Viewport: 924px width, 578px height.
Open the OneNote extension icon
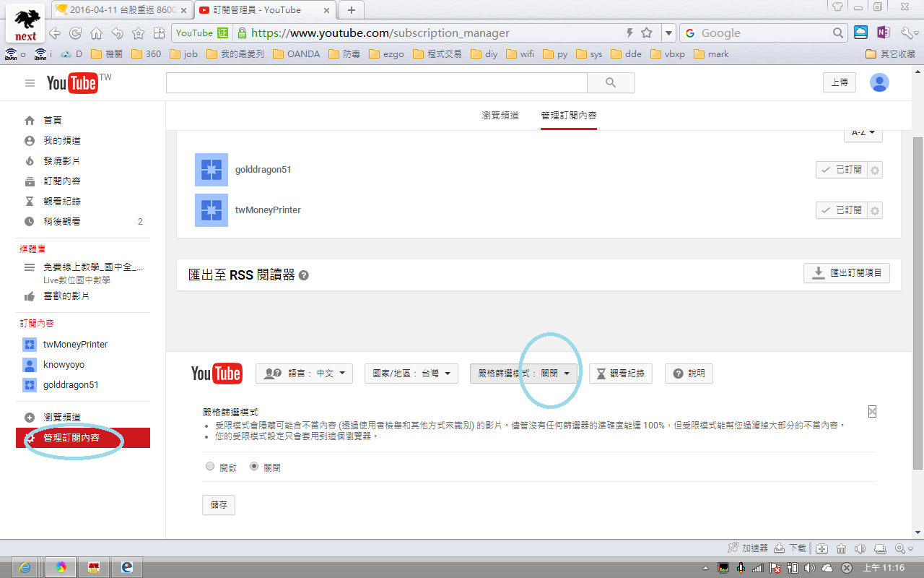[884, 33]
